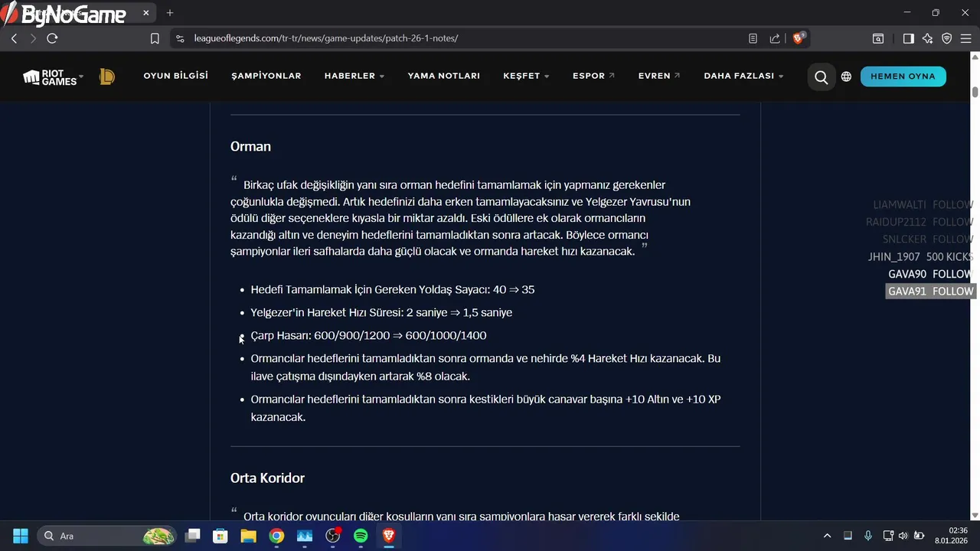Open the language selector globe icon
This screenshot has width=980, height=551.
tap(846, 77)
